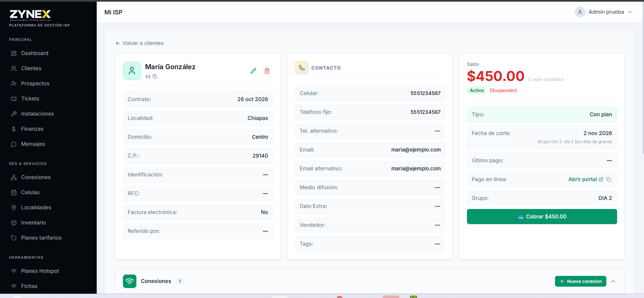Click the Tickets sidebar icon
644x298 pixels.
point(14,99)
